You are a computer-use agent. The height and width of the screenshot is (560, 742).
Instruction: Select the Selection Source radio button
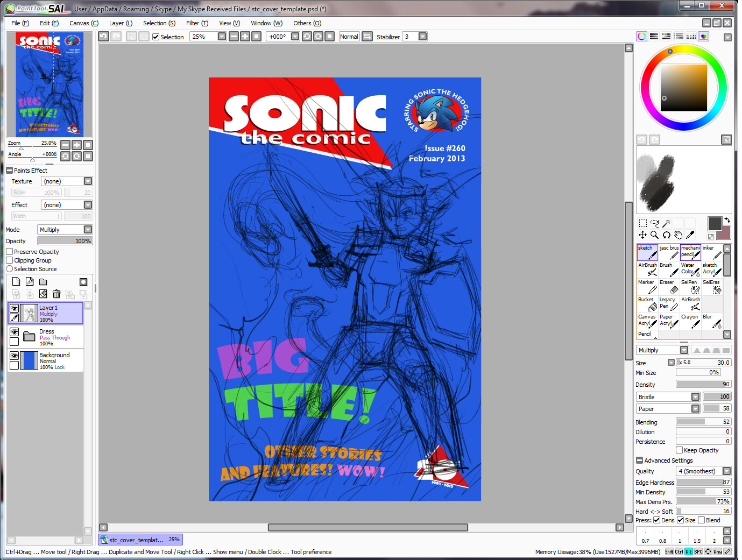10,269
